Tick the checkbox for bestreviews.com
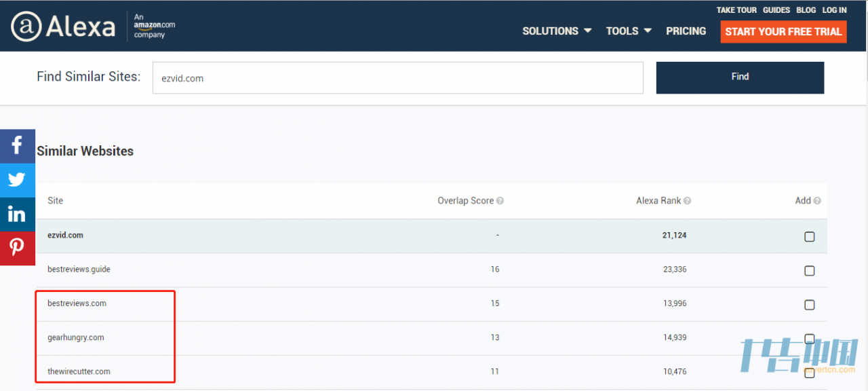This screenshot has height=391, width=868. point(809,305)
